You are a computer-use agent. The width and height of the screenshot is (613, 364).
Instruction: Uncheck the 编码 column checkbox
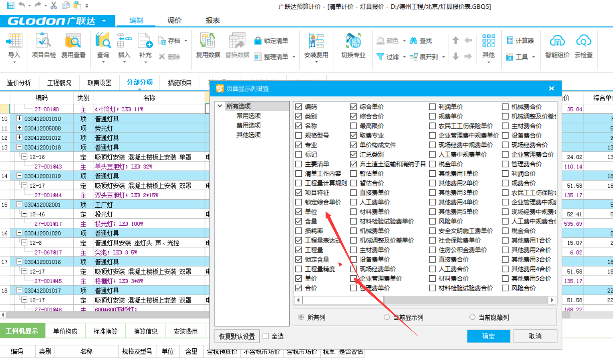[x=299, y=106]
